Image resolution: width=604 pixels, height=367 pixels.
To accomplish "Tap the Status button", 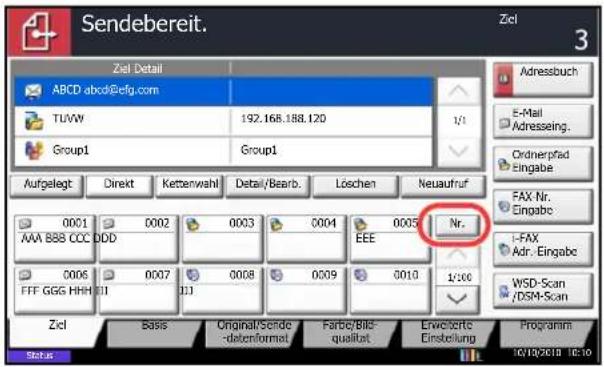I will 39,355.
